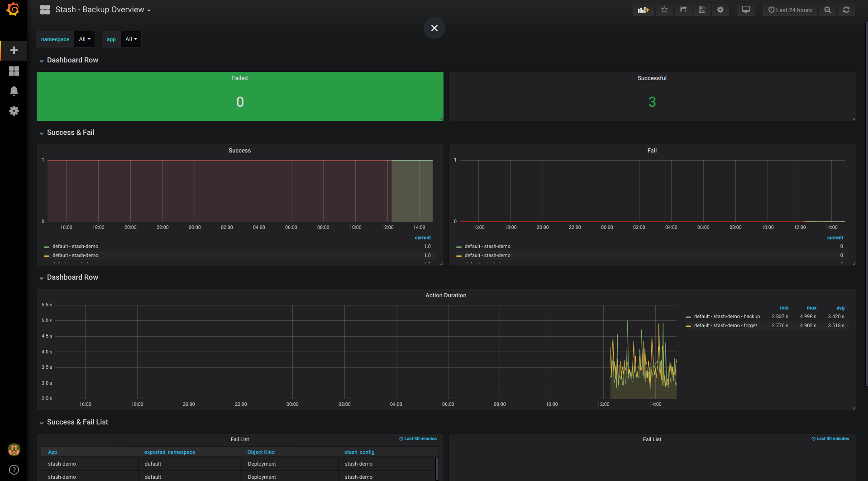868x481 pixels.
Task: Click the Failed stat value 0
Action: 240,102
